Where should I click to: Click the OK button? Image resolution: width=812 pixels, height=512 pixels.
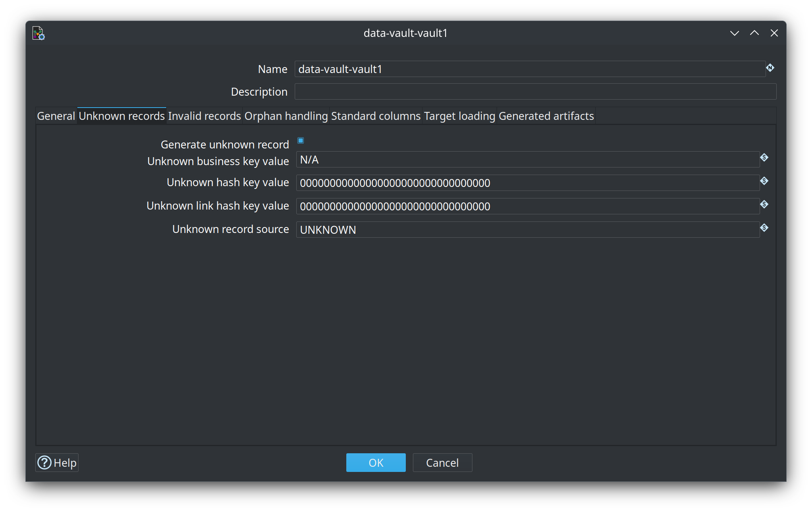click(376, 463)
